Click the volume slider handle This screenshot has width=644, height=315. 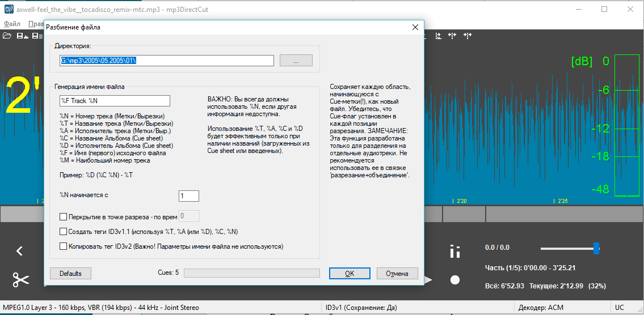596,248
